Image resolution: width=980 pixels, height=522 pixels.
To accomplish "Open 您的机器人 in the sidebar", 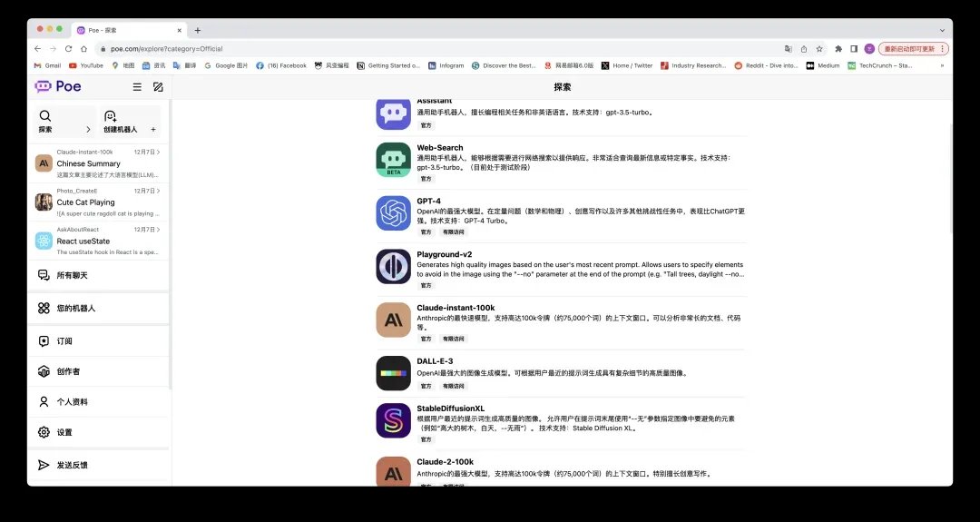I will tap(75, 309).
